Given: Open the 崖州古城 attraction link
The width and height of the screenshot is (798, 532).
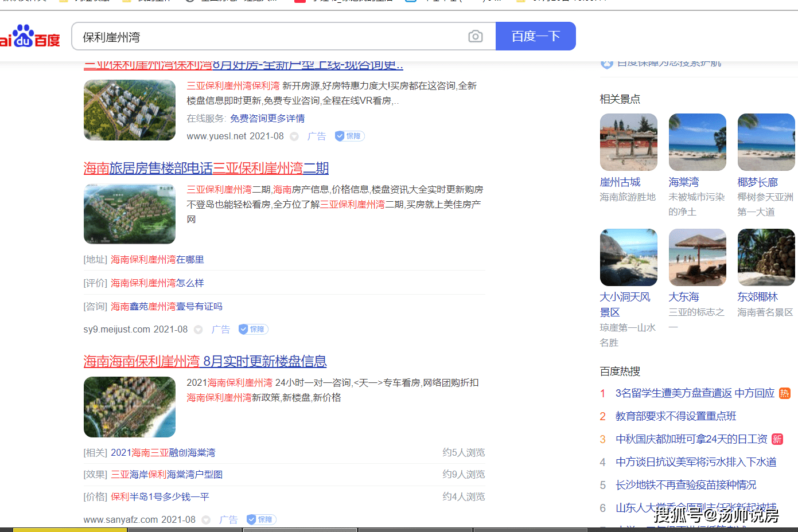Looking at the screenshot, I should pos(620,182).
